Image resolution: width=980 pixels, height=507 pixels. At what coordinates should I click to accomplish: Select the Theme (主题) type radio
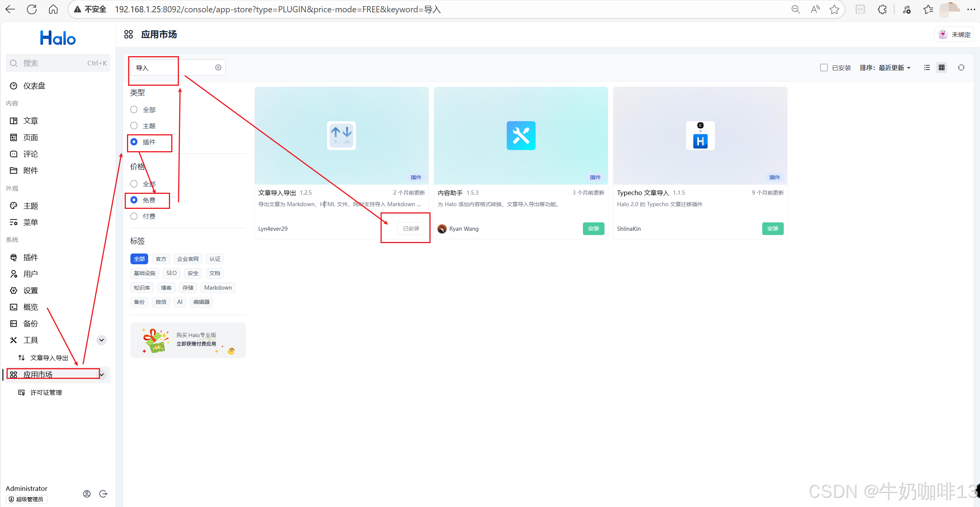click(x=134, y=126)
